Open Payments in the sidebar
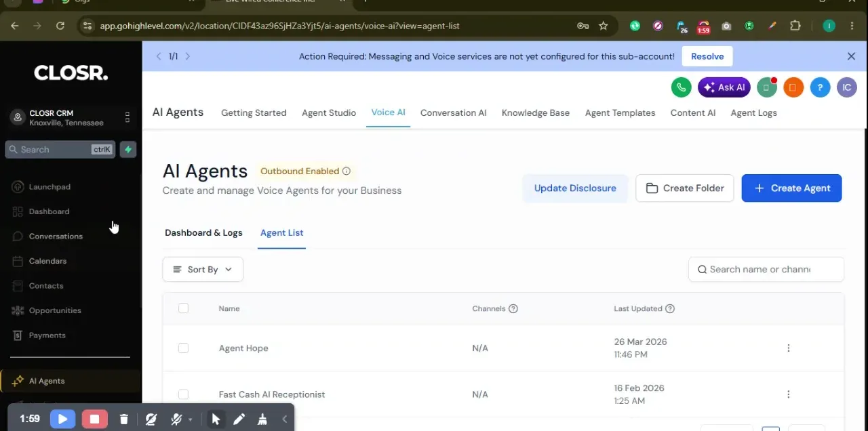This screenshot has height=431, width=868. click(47, 335)
